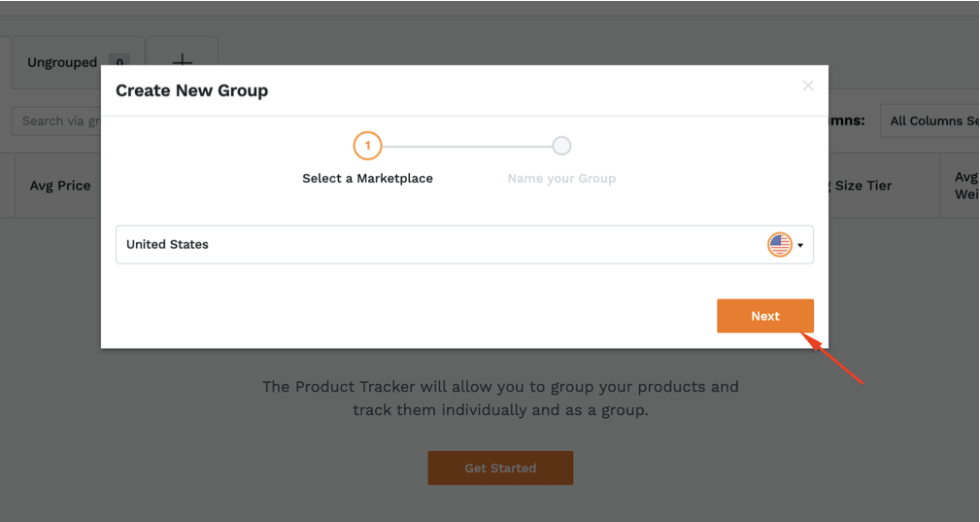Close the Create New Group dialog
This screenshot has width=980, height=522.
tap(807, 86)
